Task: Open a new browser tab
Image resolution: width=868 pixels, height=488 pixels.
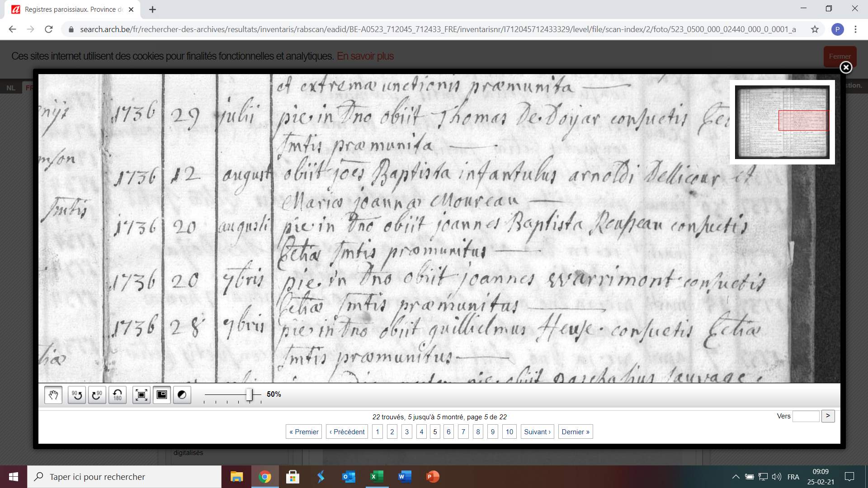Action: coord(152,9)
